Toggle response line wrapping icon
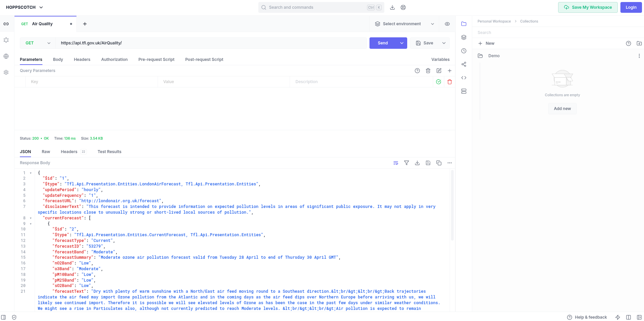This screenshot has width=644, height=321. pyautogui.click(x=396, y=163)
